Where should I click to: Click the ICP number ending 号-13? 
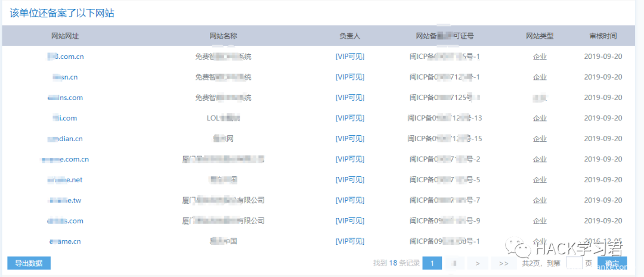tap(445, 118)
